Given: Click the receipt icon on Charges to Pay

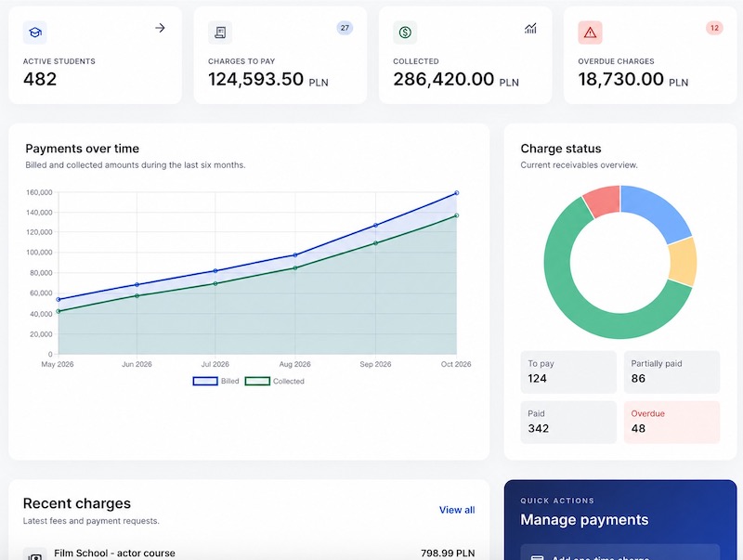Looking at the screenshot, I should [x=220, y=33].
